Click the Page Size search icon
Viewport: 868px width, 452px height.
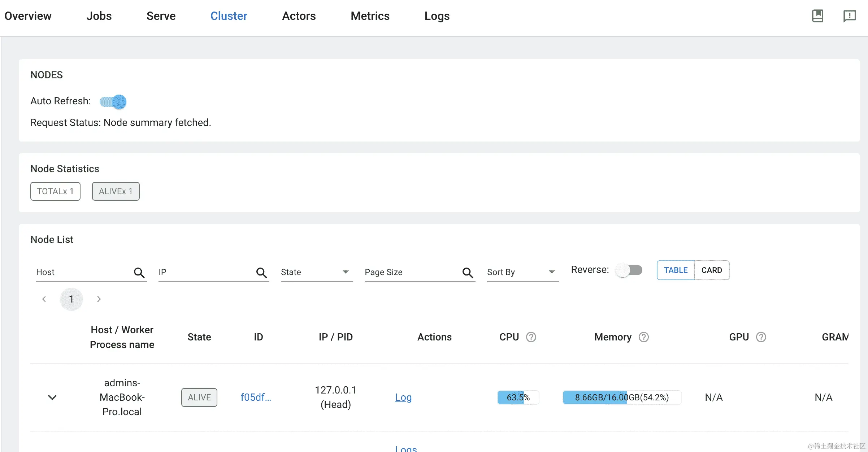[468, 273]
